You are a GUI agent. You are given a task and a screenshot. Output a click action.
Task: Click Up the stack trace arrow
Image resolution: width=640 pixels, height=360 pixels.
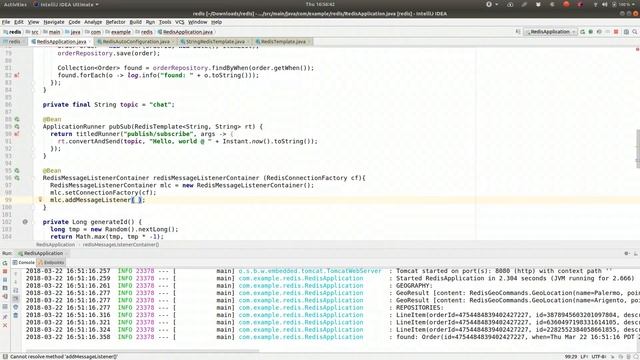pos(16,274)
